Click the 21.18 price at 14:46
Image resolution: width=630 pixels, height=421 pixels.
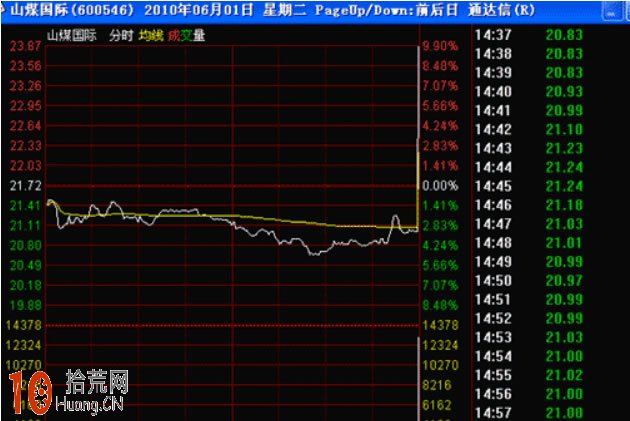click(564, 205)
